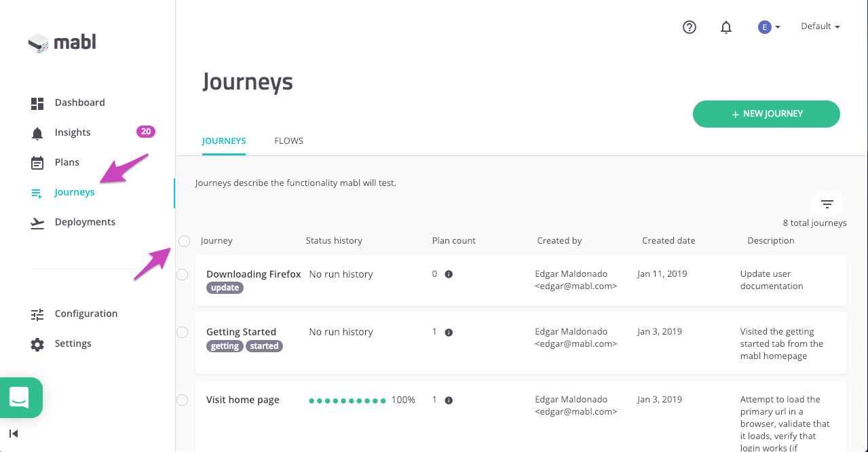Click the 8 total journeys text

(815, 223)
